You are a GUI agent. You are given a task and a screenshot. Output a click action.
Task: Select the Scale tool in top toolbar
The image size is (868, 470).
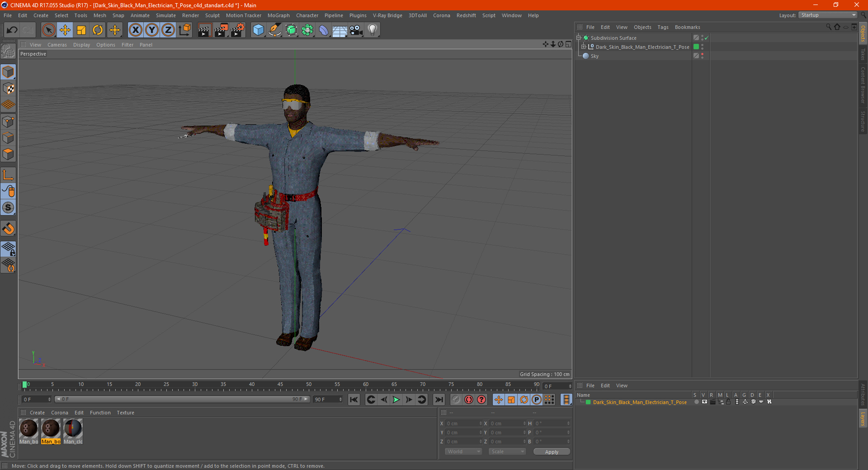[81, 30]
